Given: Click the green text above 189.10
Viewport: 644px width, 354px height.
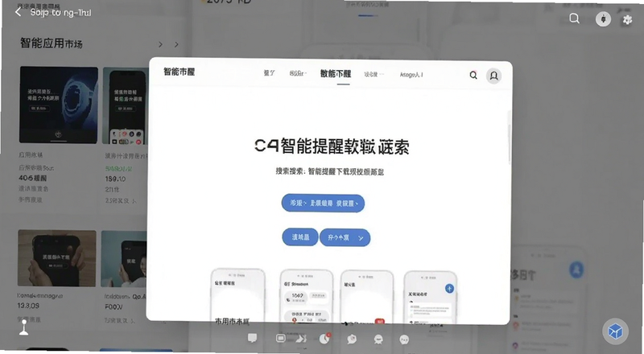Looking at the screenshot, I should [118, 169].
